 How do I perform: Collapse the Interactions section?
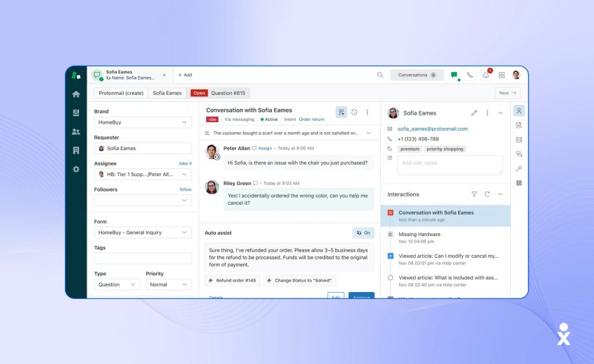[500, 194]
